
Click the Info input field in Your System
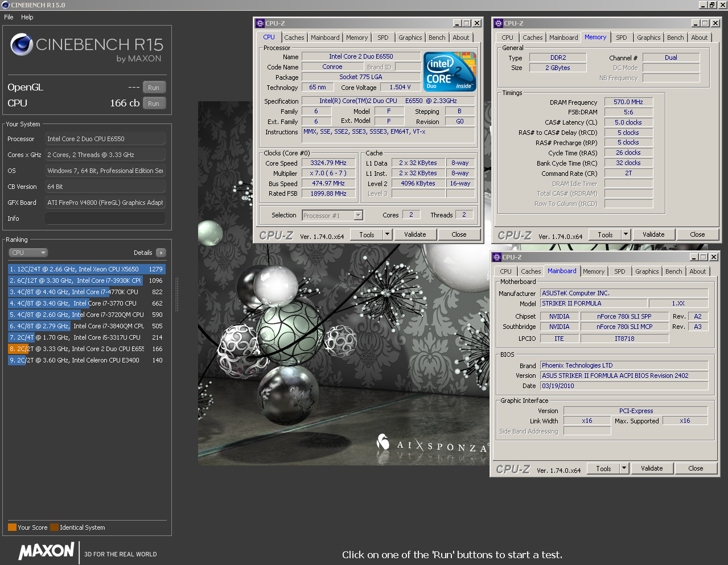[x=105, y=218]
